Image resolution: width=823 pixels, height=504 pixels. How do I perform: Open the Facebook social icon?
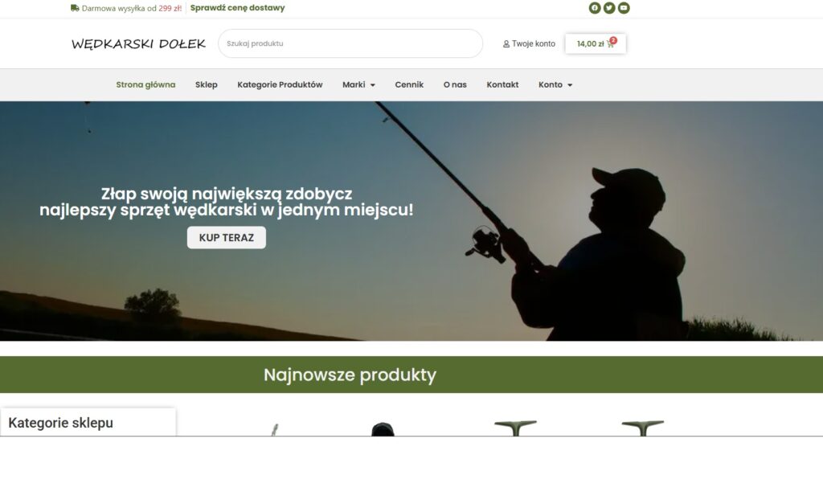point(594,8)
